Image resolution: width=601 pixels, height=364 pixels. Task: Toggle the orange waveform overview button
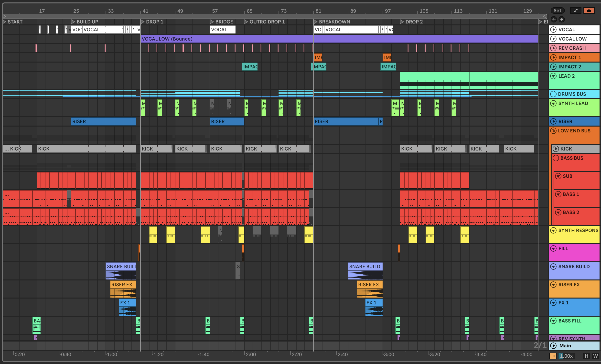[x=553, y=356]
